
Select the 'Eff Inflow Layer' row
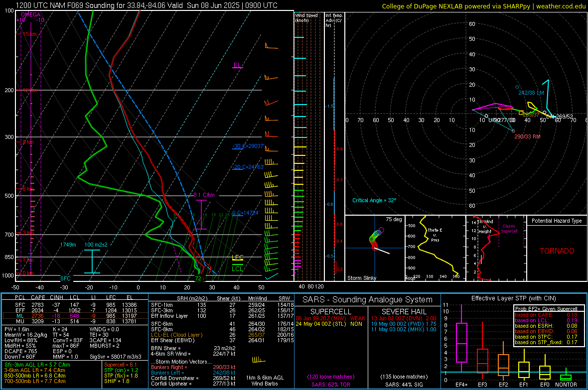(222, 316)
